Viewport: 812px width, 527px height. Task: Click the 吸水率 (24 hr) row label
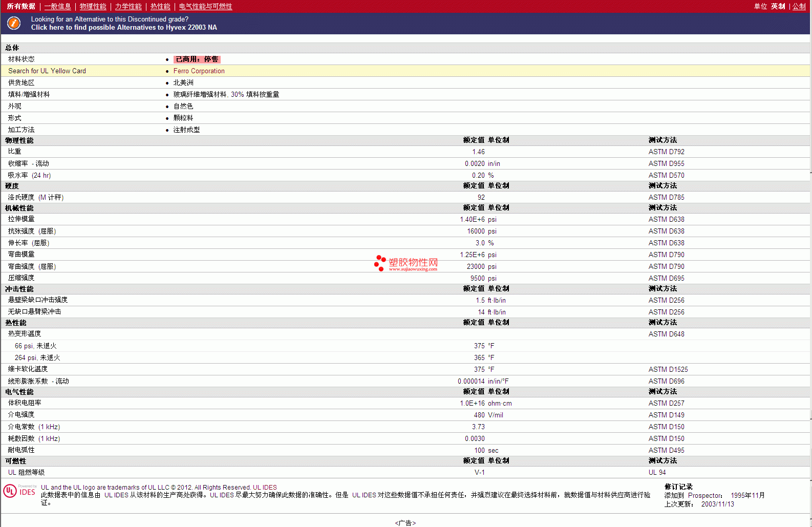[x=29, y=176]
